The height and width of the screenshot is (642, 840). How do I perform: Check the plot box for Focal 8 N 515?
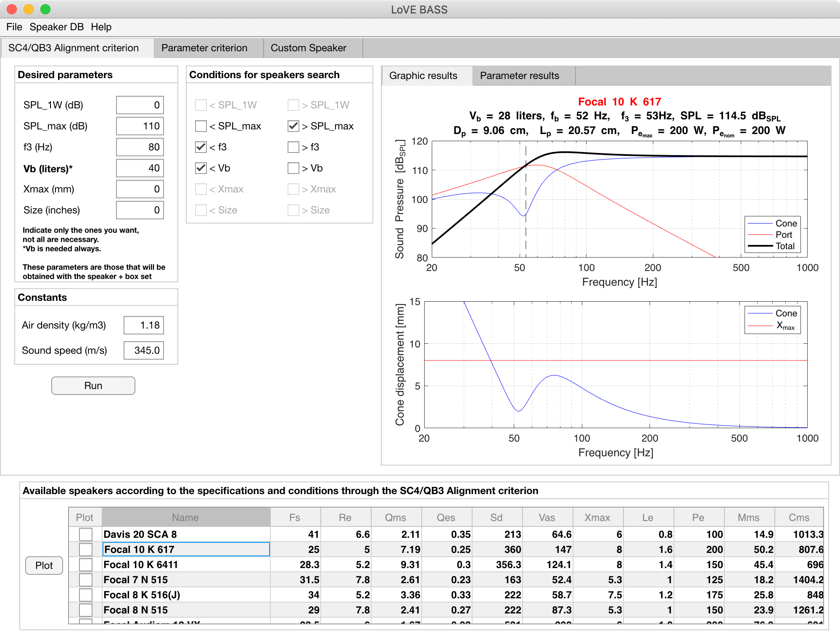pos(86,610)
